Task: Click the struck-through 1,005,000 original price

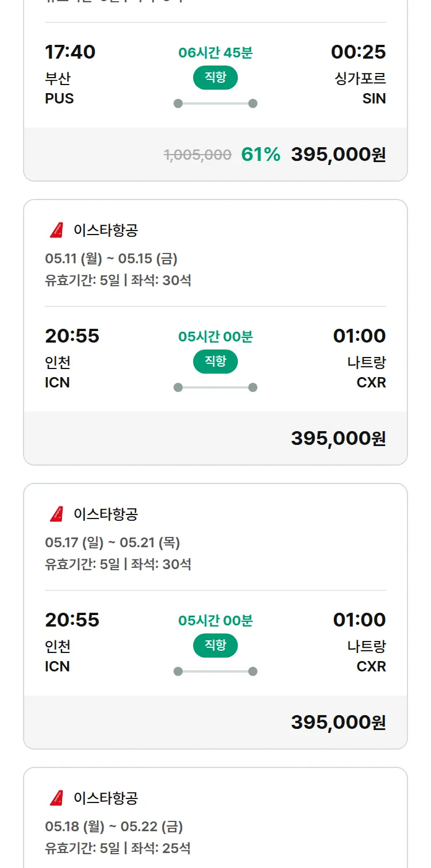Action: [198, 155]
